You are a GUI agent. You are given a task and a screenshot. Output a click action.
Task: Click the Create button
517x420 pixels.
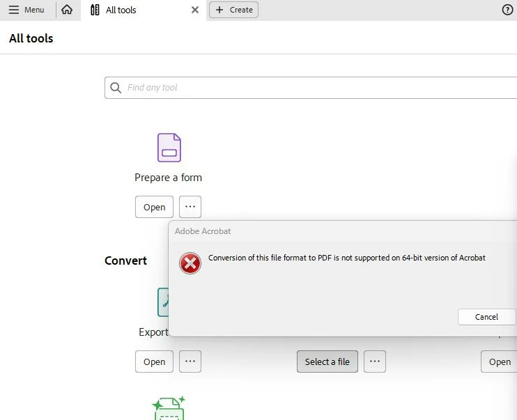point(234,10)
